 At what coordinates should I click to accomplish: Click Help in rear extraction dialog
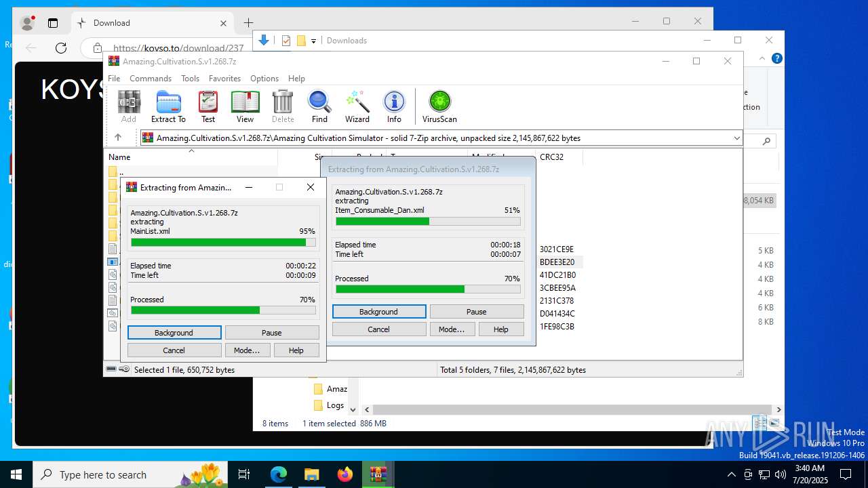501,329
